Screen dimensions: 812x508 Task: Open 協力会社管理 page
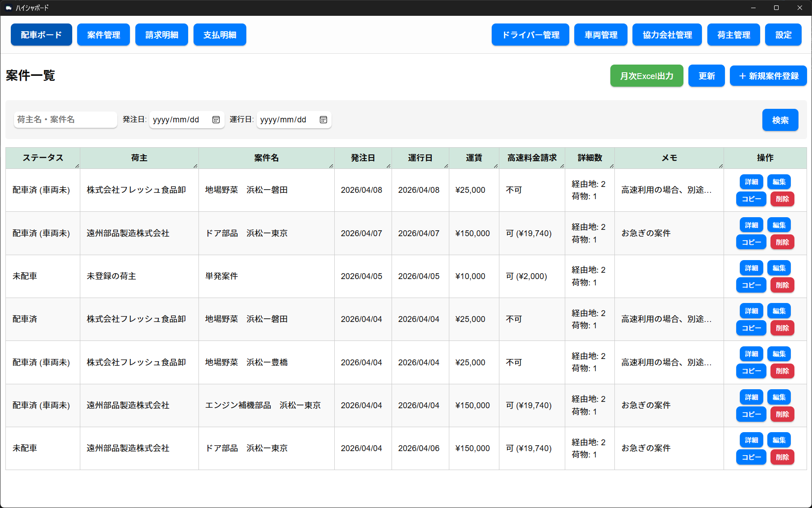pos(667,35)
